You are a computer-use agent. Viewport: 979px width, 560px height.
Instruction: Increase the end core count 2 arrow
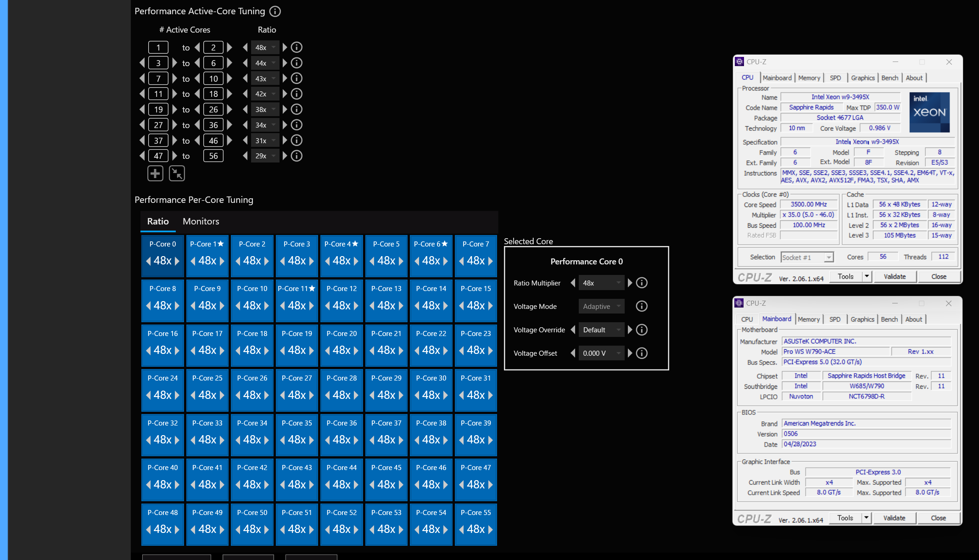coord(229,47)
